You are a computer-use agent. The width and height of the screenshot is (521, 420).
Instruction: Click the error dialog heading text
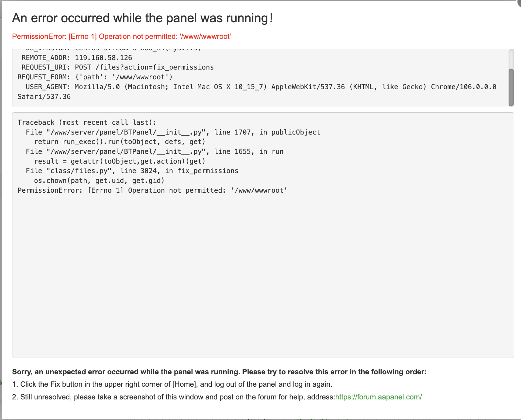click(x=142, y=18)
